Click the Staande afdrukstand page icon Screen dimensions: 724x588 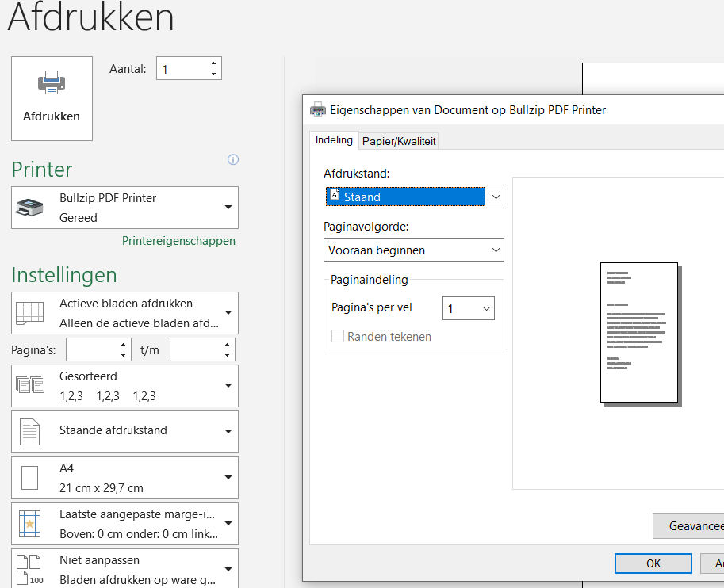tap(29, 431)
